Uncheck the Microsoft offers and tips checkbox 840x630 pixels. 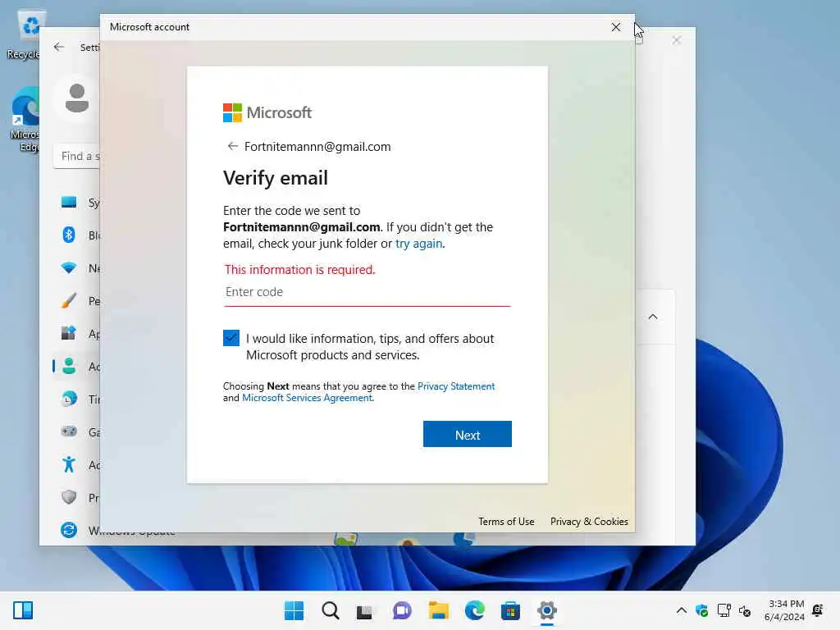[x=231, y=338]
